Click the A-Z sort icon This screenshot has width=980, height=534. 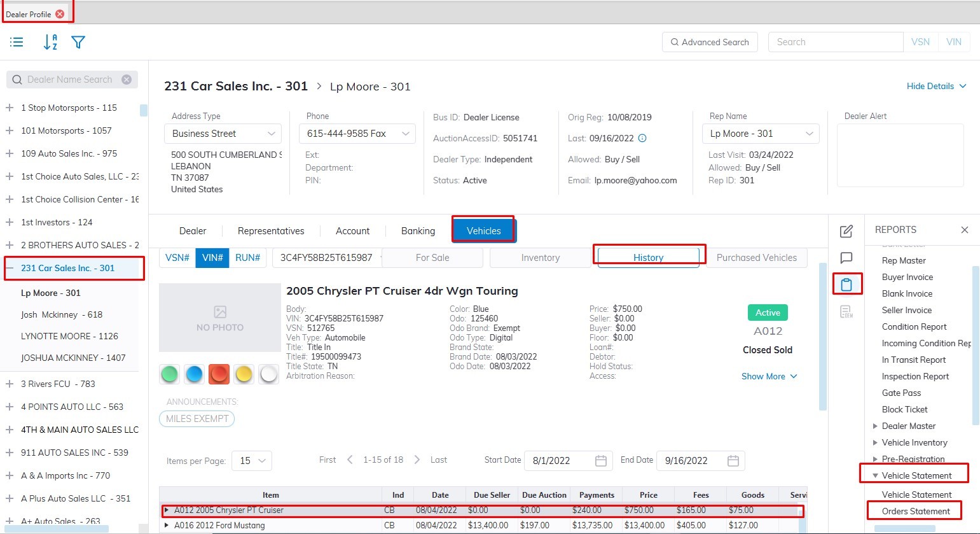coord(50,42)
